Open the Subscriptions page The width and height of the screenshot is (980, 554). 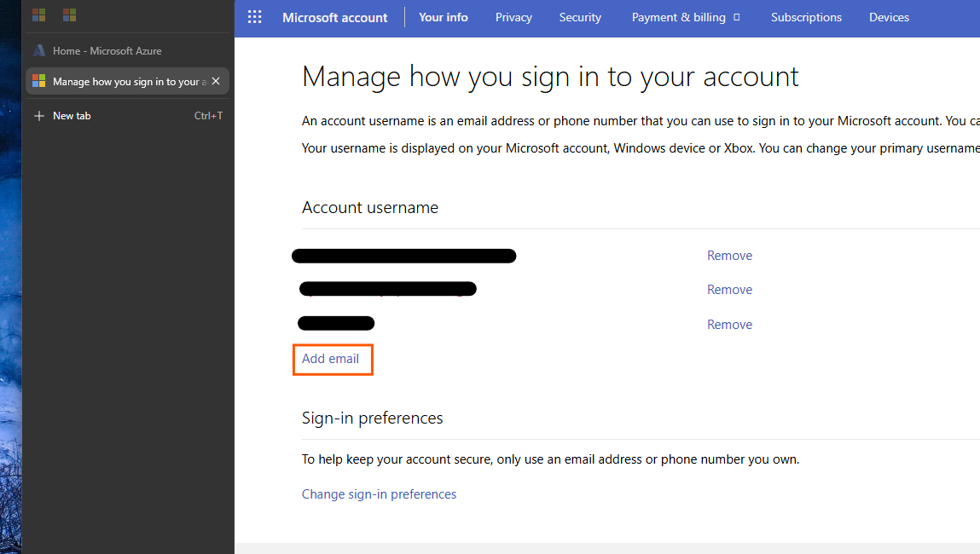806,18
